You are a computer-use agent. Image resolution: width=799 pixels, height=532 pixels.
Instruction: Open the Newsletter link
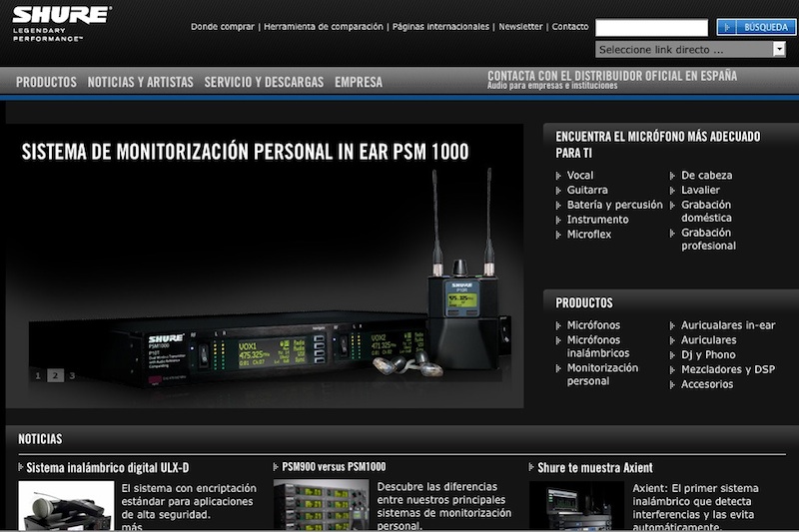520,27
